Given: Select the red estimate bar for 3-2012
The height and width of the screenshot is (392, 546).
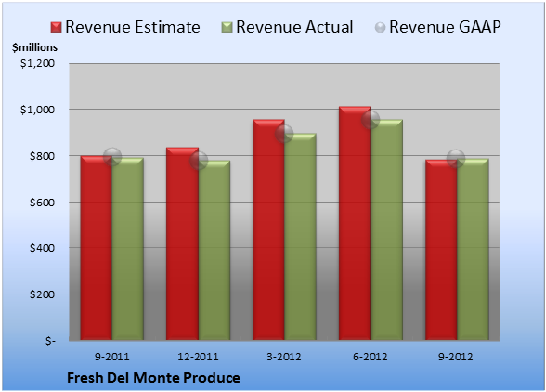Looking at the screenshot, I should 268,229.
